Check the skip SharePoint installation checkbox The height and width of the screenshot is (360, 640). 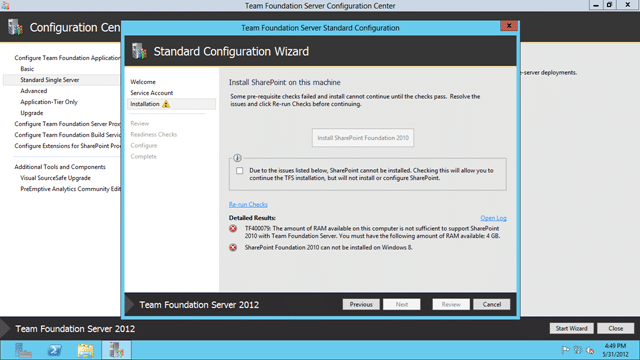click(x=240, y=171)
